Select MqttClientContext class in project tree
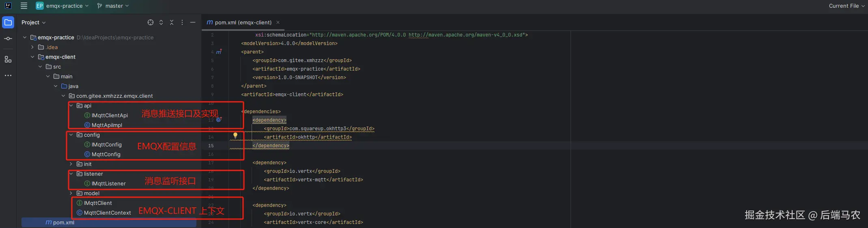 point(107,213)
